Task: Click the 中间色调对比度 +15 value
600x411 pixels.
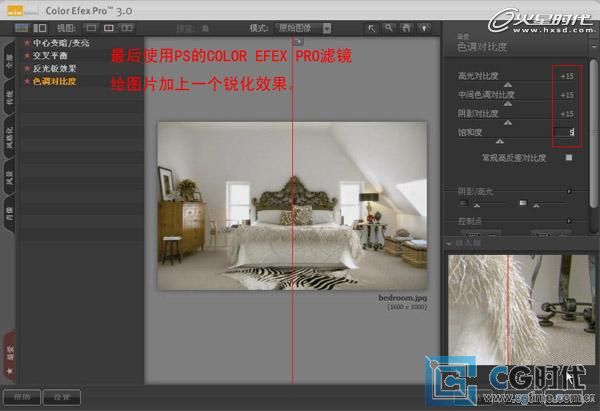Action: coord(567,95)
